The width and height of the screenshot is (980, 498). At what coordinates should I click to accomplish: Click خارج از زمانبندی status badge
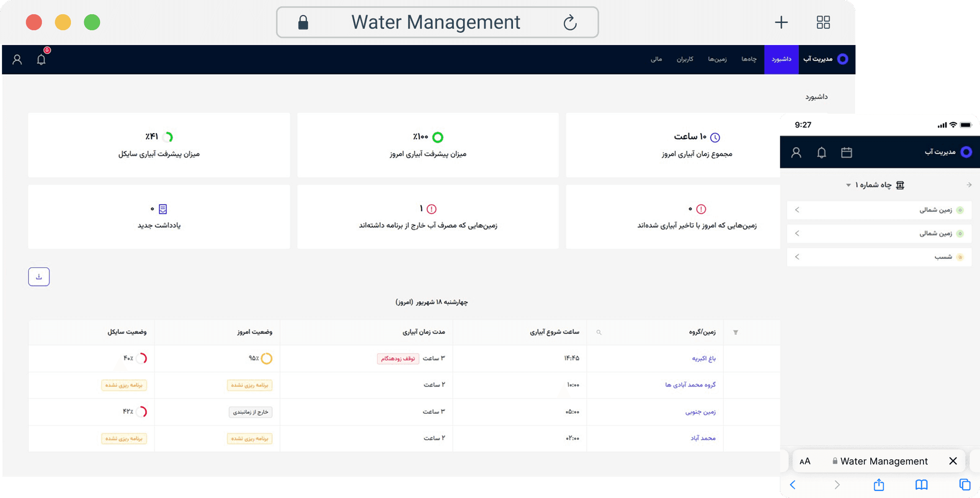tap(251, 412)
